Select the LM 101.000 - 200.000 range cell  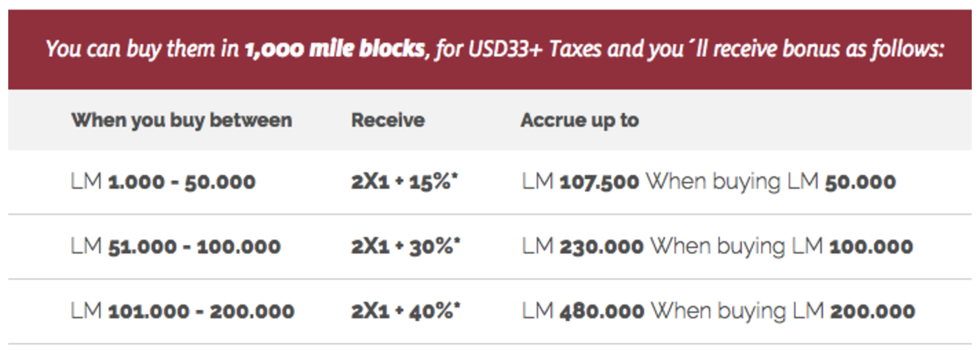[x=182, y=311]
